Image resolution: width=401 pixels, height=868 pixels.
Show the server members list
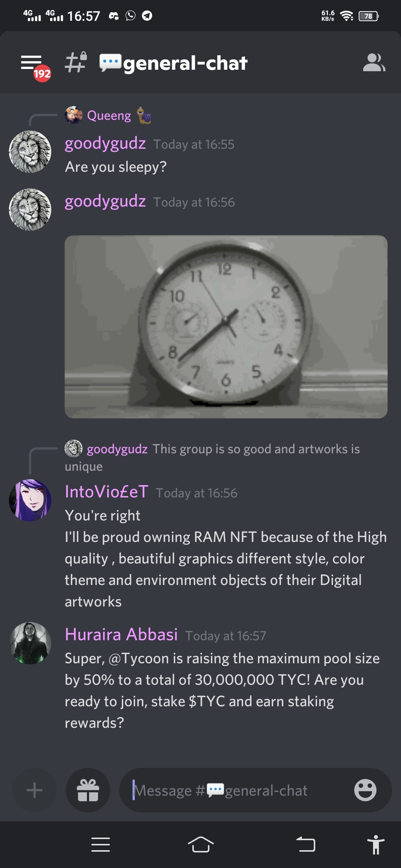[374, 62]
